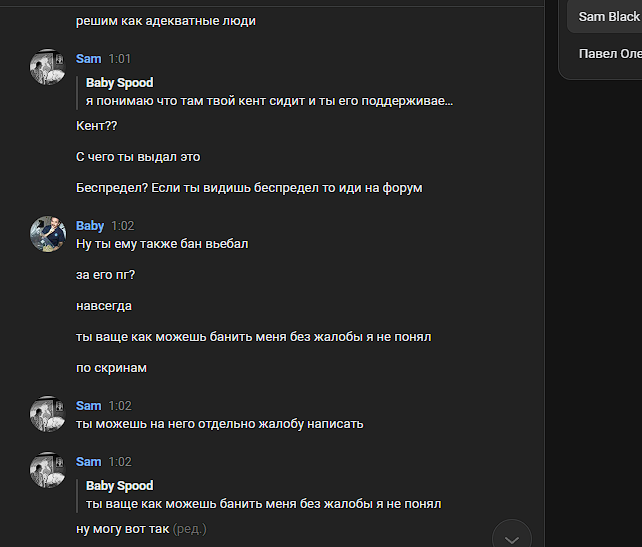The height and width of the screenshot is (547, 642).
Task: Click Sam's avatar beside the отдельно жалобу message
Action: [48, 413]
